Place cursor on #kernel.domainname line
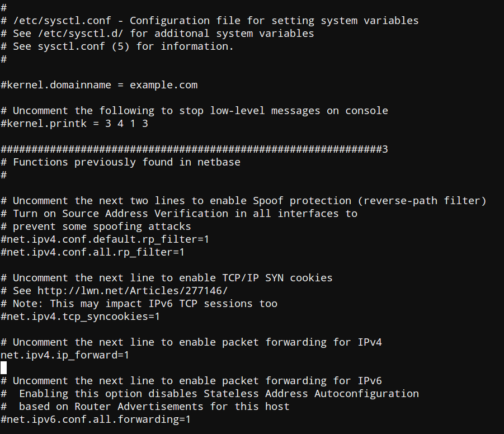 99,85
